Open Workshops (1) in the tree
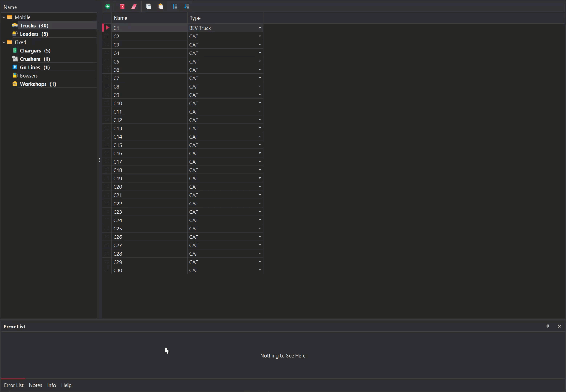This screenshot has height=392, width=566. pos(38,84)
